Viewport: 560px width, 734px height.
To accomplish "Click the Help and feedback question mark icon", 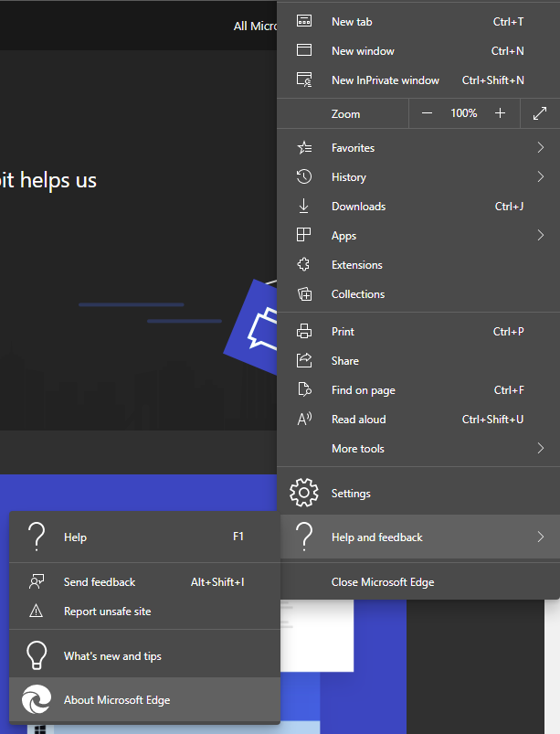I will click(304, 537).
